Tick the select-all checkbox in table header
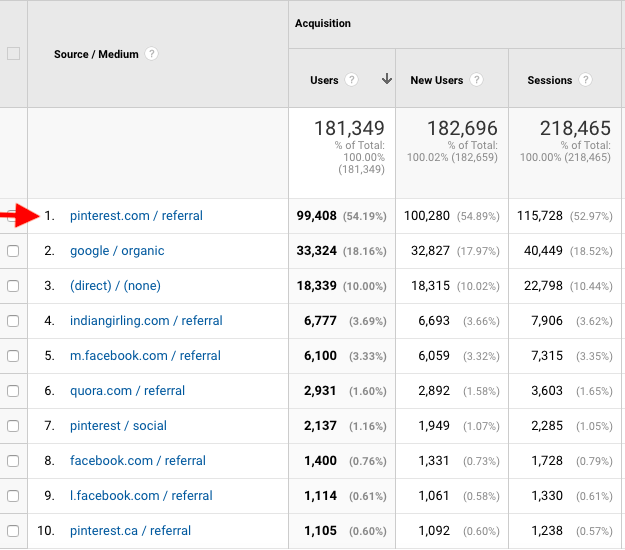Image resolution: width=625 pixels, height=550 pixels. (x=14, y=53)
